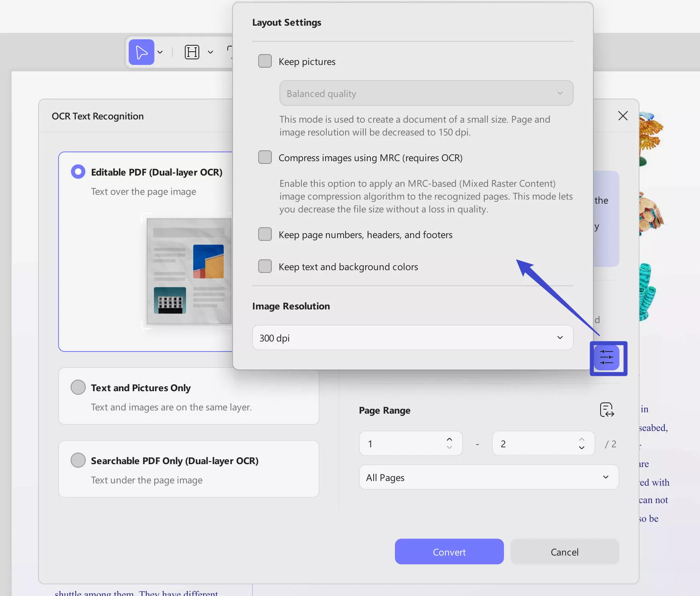Expand the selection tool dropdown arrow
This screenshot has height=596, width=700.
coord(161,52)
